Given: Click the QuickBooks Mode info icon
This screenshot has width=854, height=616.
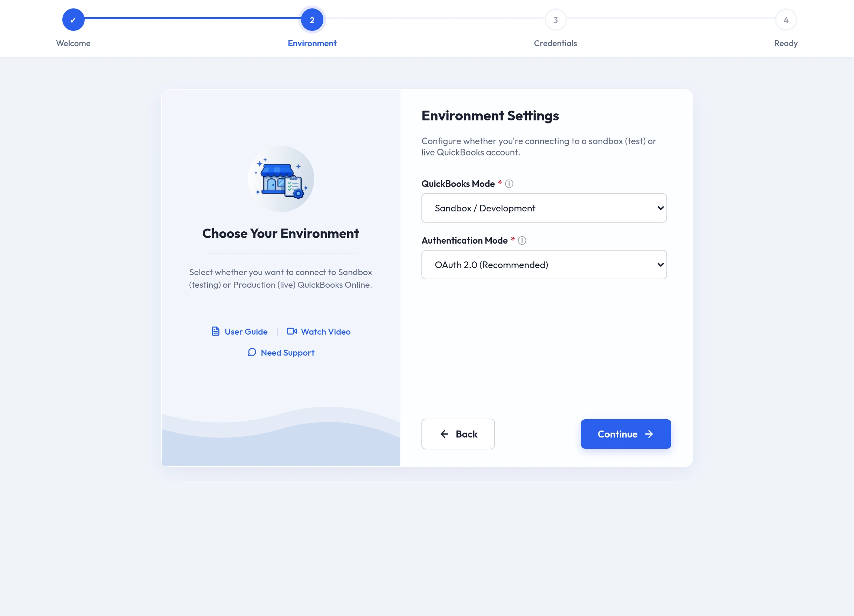Looking at the screenshot, I should (x=509, y=184).
